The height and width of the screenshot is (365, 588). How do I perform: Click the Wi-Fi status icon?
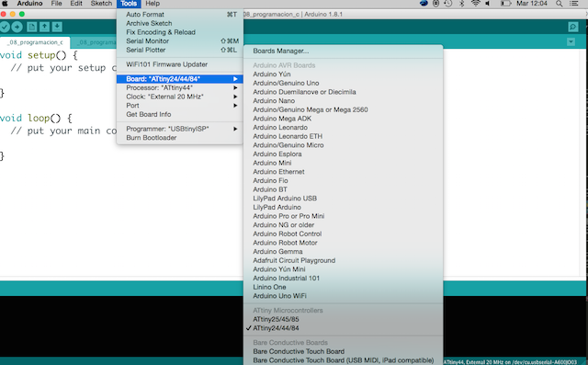click(476, 4)
